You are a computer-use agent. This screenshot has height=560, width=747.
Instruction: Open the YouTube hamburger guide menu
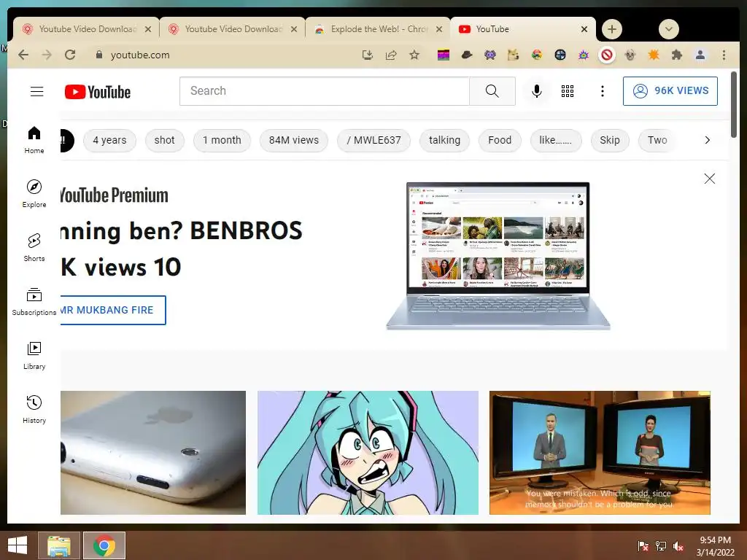coord(36,91)
